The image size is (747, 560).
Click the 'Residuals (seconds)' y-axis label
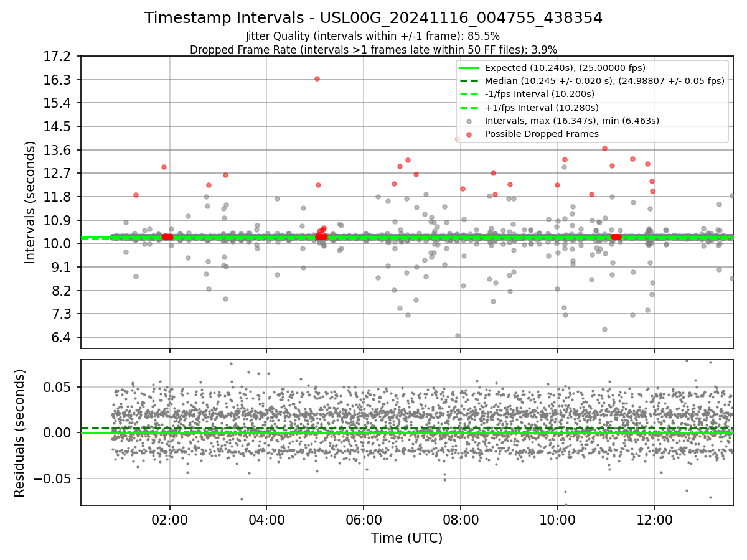(19, 433)
